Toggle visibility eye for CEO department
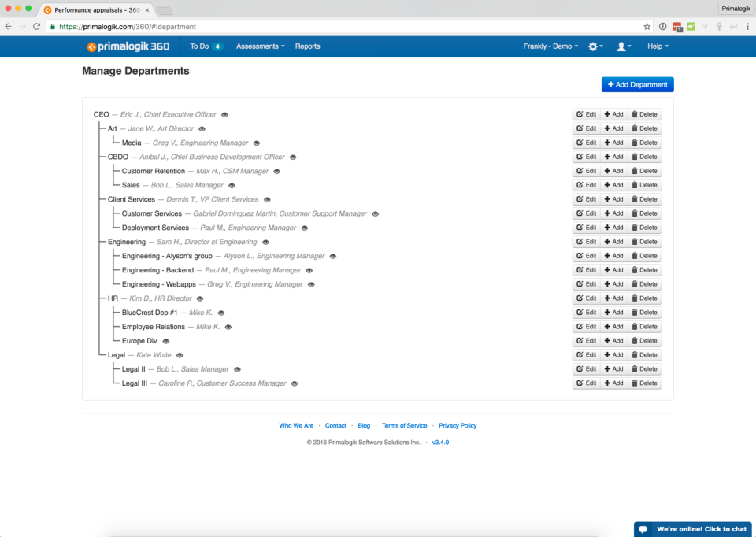This screenshot has width=756, height=537. pos(224,115)
